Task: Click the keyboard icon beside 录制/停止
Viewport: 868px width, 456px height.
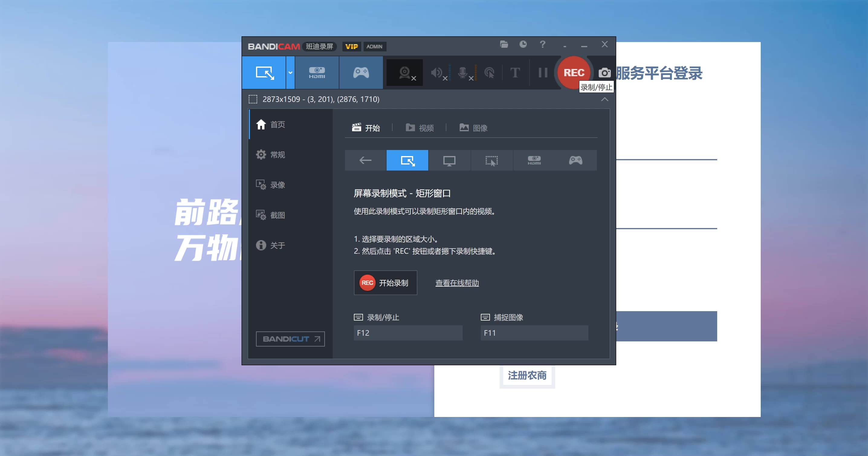Action: tap(358, 317)
